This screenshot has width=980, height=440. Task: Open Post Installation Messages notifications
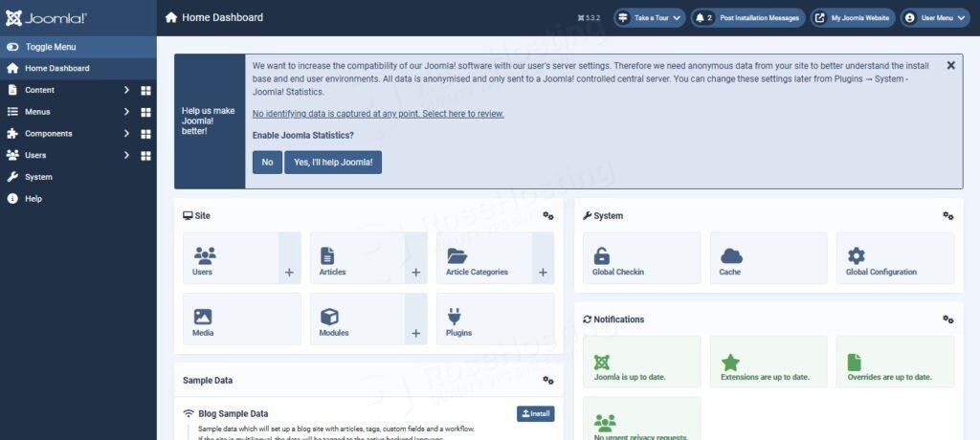pos(747,18)
